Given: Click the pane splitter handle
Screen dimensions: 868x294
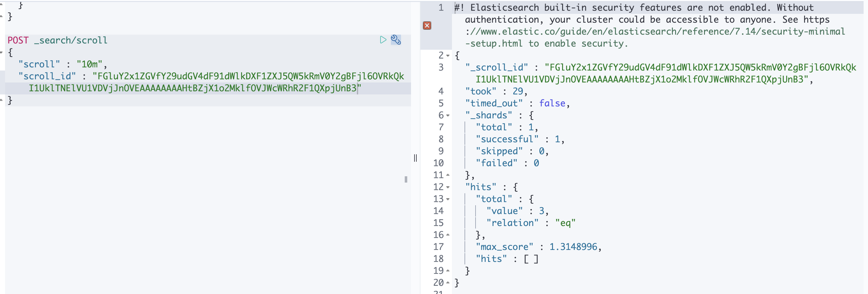Looking at the screenshot, I should (x=415, y=158).
